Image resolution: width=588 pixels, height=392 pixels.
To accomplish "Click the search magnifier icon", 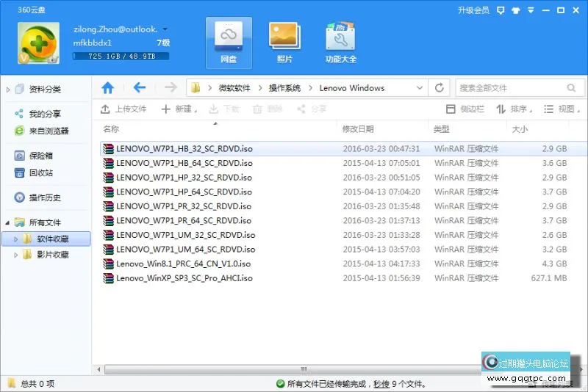I will (571, 88).
